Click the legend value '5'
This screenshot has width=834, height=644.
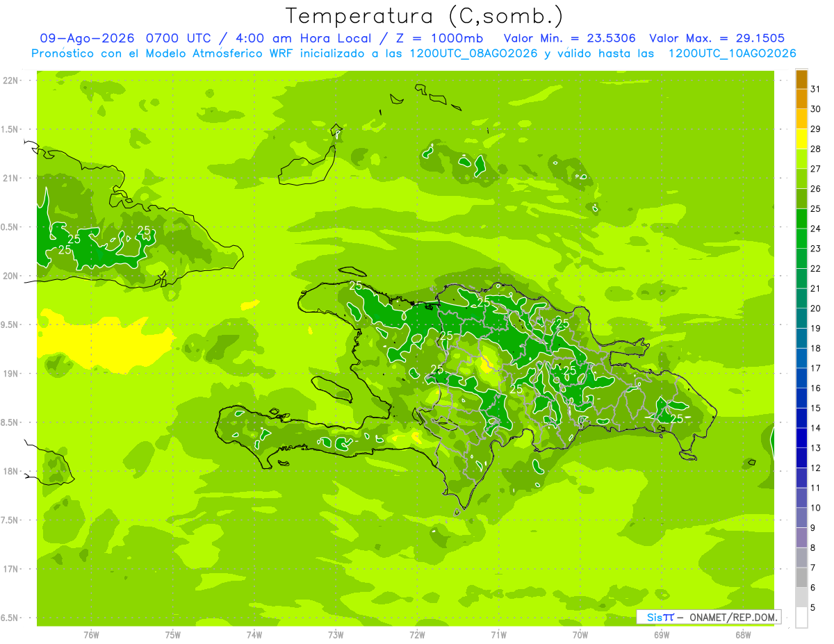(x=814, y=608)
